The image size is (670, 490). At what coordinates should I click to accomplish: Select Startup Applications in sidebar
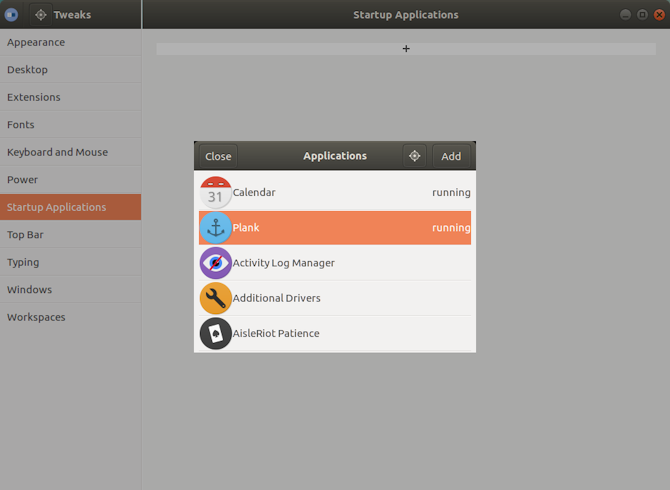click(71, 207)
